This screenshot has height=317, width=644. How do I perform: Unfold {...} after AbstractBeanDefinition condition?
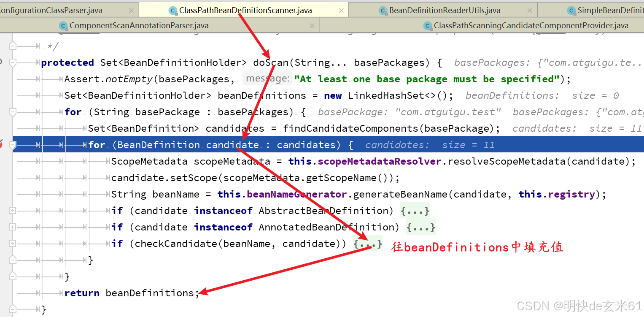pyautogui.click(x=415, y=211)
